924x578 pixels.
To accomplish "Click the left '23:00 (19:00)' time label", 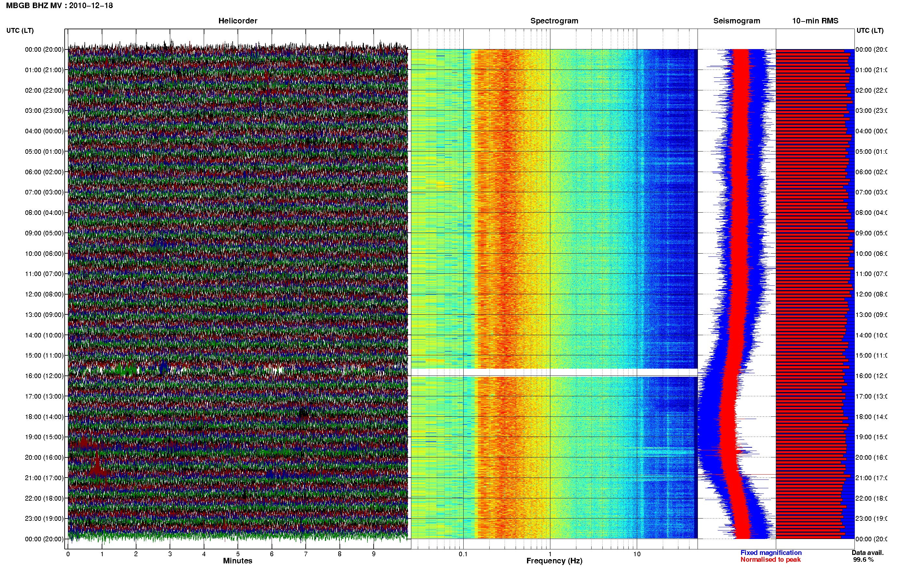I will 44,519.
